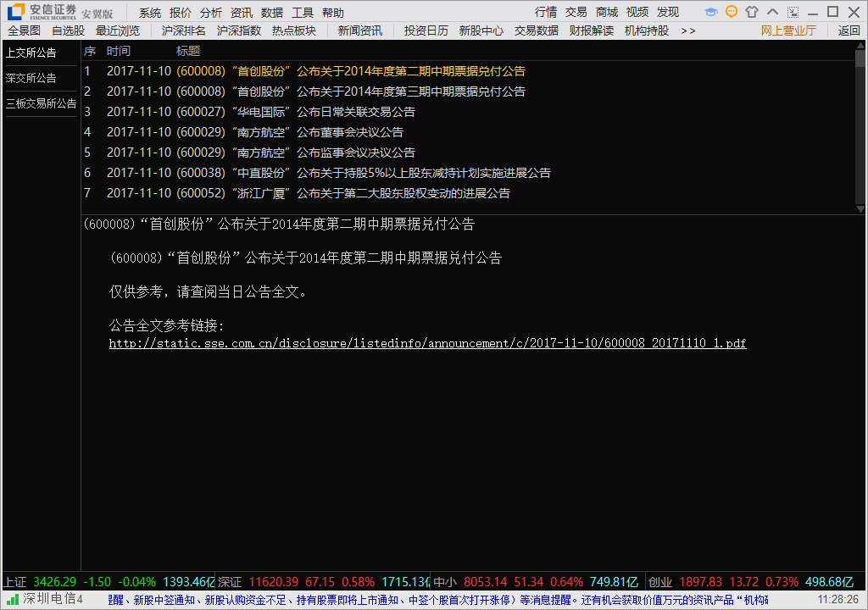Select 沪深排名 in the toolbar
This screenshot has height=610, width=868.
click(x=184, y=31)
